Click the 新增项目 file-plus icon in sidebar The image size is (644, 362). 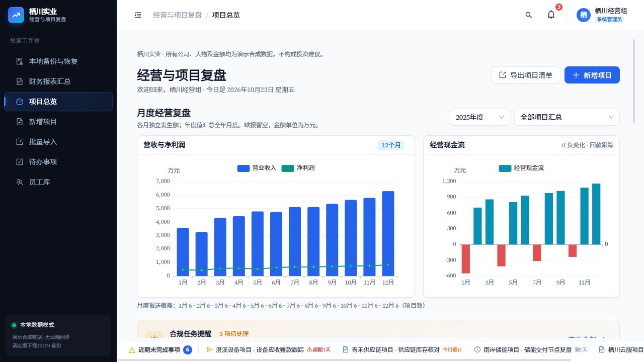pos(20,122)
